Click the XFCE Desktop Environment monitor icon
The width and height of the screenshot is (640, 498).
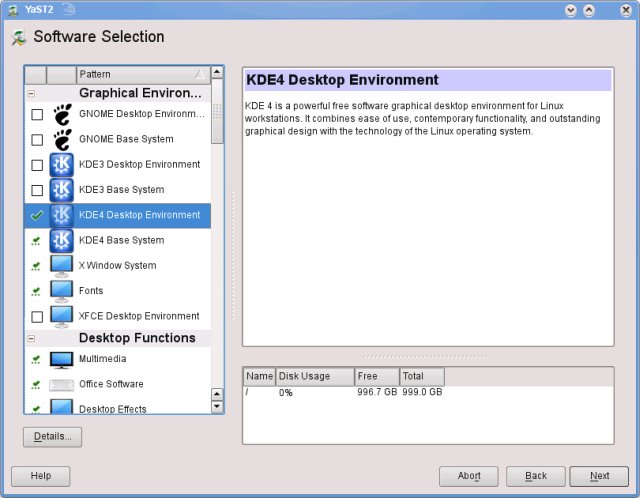62,317
